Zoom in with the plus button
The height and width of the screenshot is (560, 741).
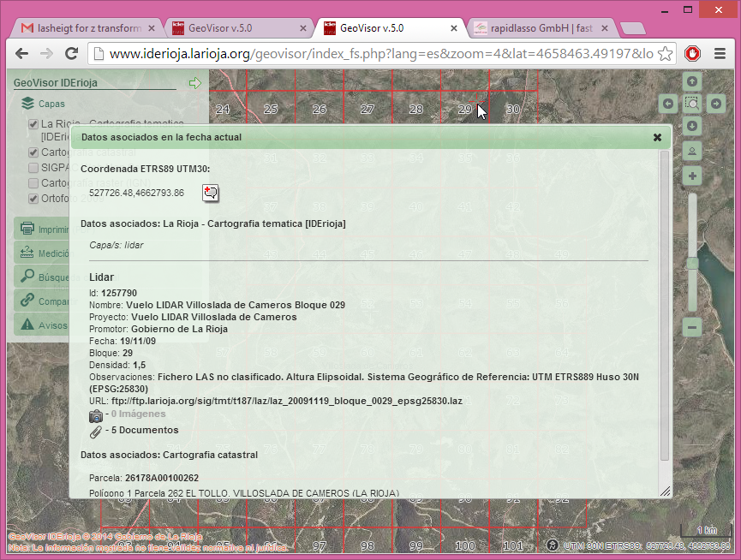point(692,176)
